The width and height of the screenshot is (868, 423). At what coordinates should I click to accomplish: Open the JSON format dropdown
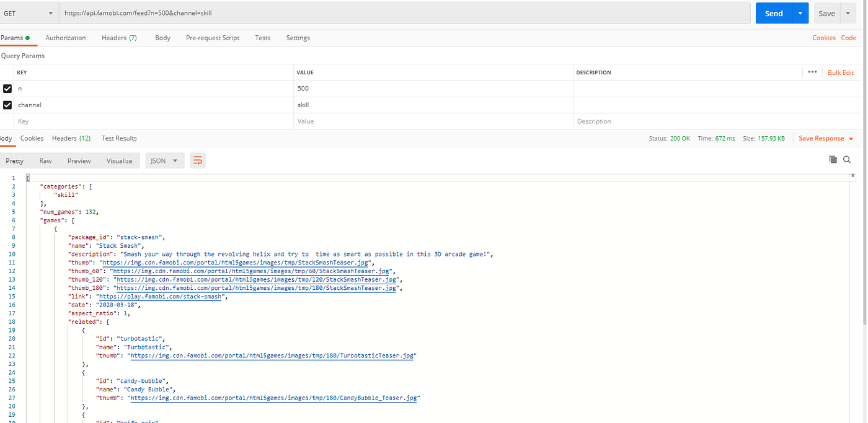click(164, 161)
